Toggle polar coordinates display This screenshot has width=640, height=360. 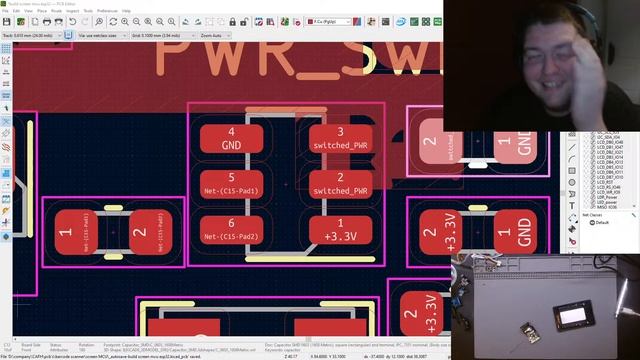coord(6,60)
